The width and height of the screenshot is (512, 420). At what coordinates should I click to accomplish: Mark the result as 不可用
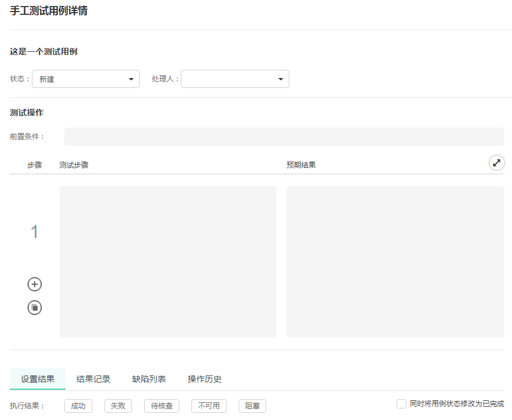(x=208, y=406)
